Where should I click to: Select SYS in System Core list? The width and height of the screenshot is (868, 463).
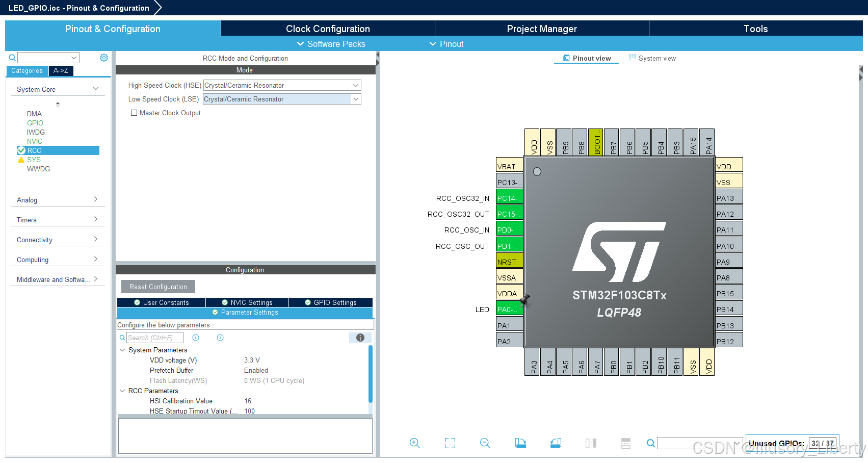[x=34, y=160]
